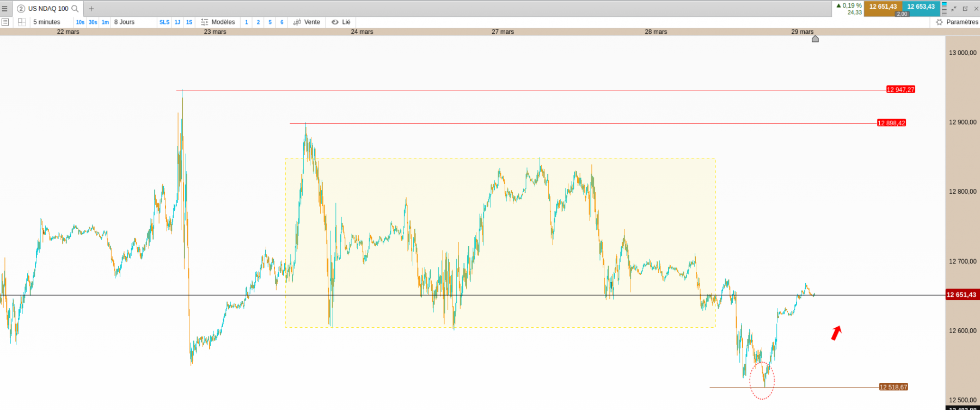Click the Modèles sliders icon
980x410 pixels.
pos(205,22)
